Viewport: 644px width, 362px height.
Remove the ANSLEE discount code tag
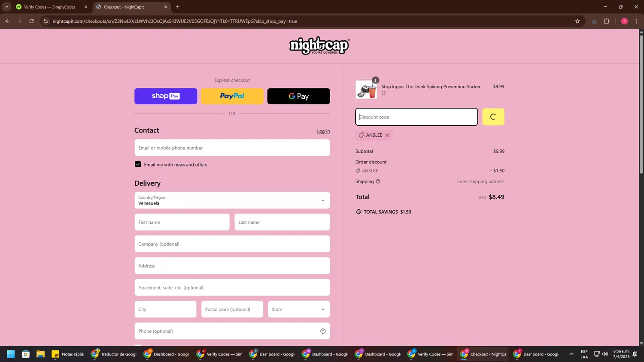coord(387,135)
